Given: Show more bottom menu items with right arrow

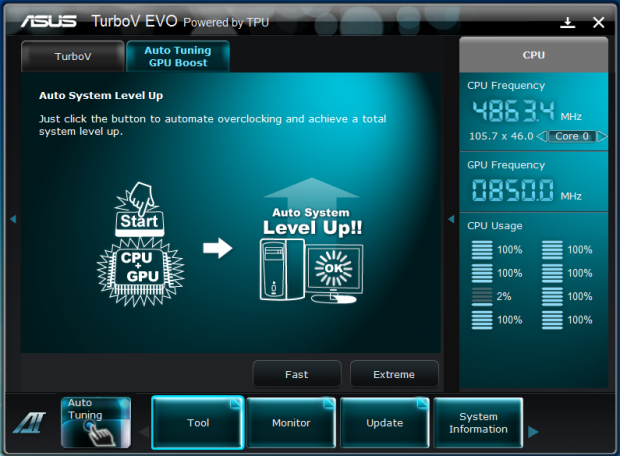Looking at the screenshot, I should click(533, 431).
